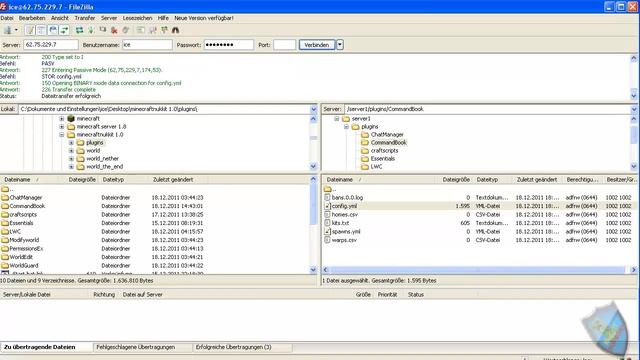Open the Hilfe menu
The height and width of the screenshot is (360, 640).
(x=163, y=18)
